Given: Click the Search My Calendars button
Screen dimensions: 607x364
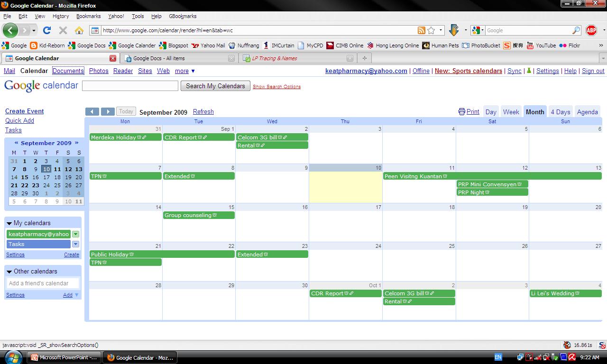Looking at the screenshot, I should click(215, 86).
